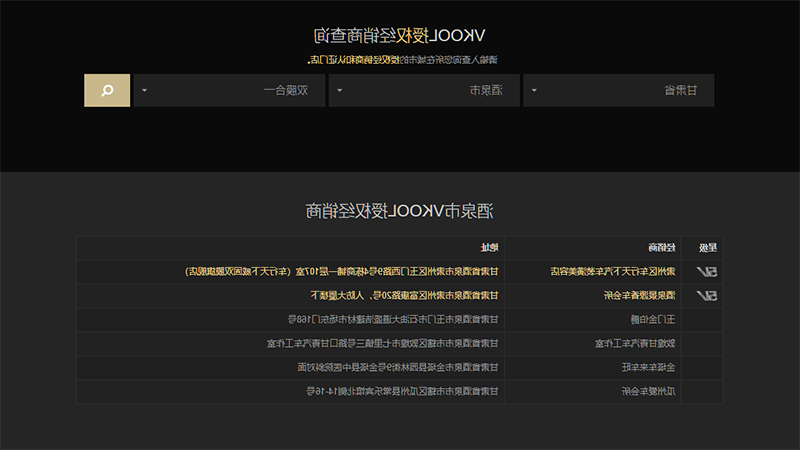Open the 酒泉市 city dropdown
This screenshot has width=800, height=450.
(424, 90)
